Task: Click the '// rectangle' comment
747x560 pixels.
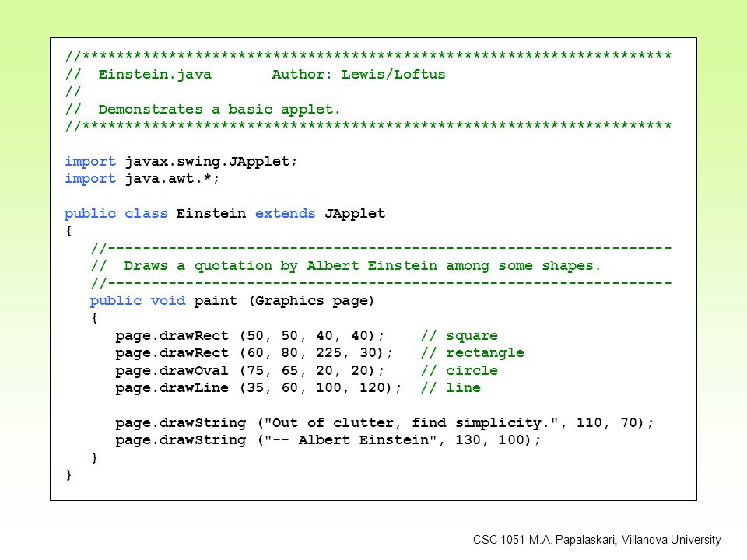Action: click(472, 353)
